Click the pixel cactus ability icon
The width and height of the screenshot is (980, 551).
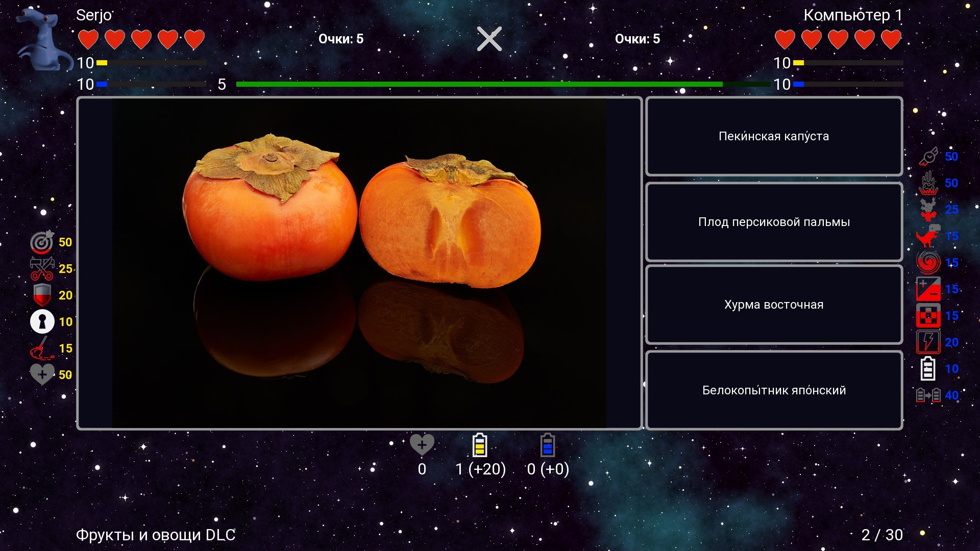pos(928,210)
